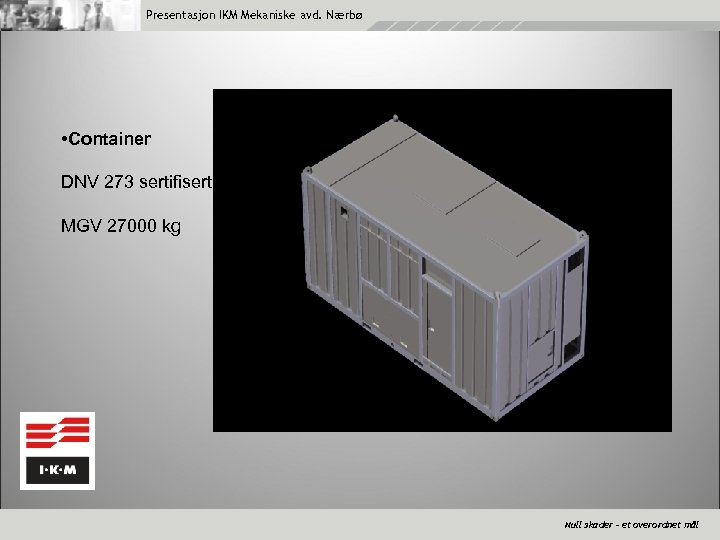Click the 'Null skader - et overordnet mål' footer
The image size is (720, 540).
click(x=631, y=524)
